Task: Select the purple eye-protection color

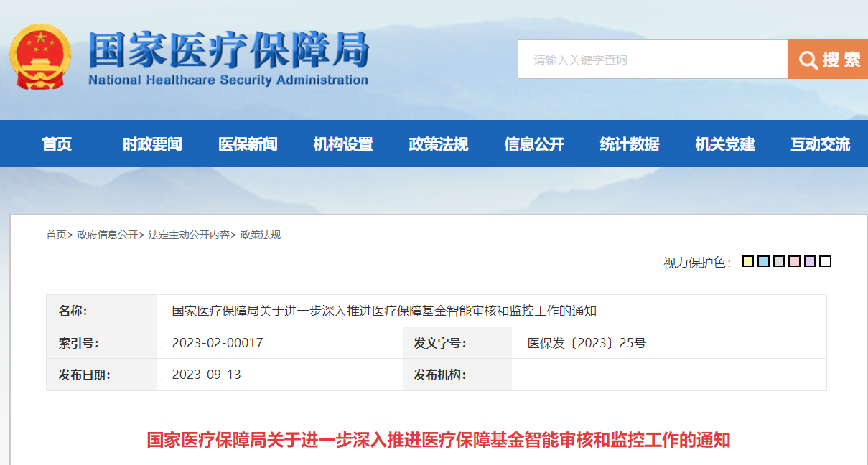Action: [x=810, y=261]
